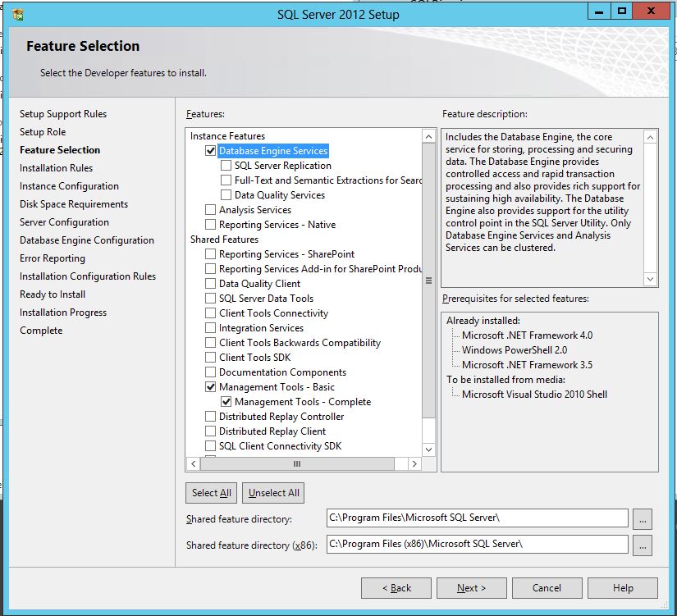Image resolution: width=677 pixels, height=616 pixels.
Task: Select the Error Reporting step
Action: pyautogui.click(x=53, y=258)
